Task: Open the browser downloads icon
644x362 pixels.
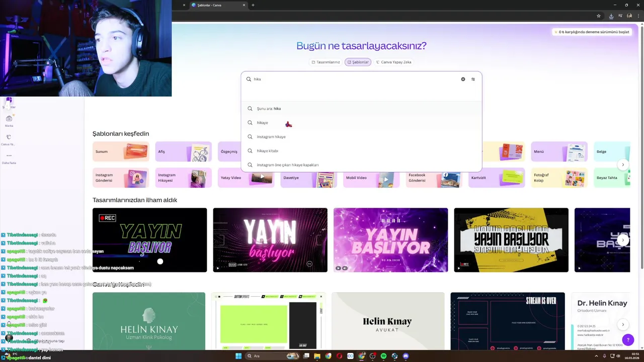Action: tap(611, 16)
